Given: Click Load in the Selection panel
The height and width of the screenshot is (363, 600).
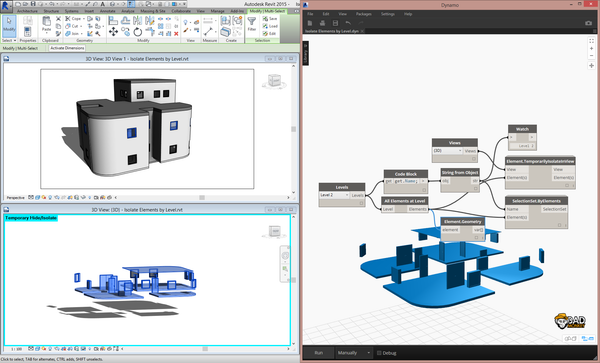Looking at the screenshot, I should click(x=270, y=26).
